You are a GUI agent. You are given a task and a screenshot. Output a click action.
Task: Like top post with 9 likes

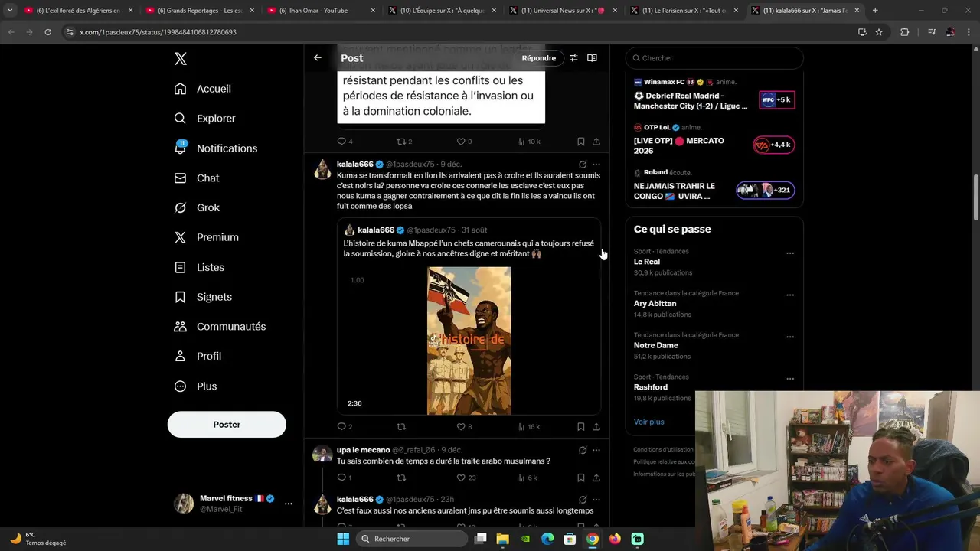pos(461,142)
